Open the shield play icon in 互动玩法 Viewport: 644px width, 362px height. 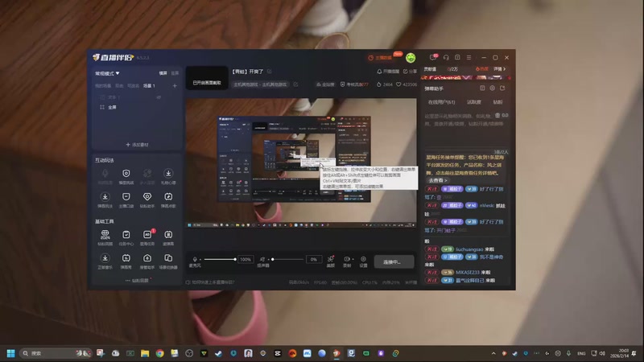[x=126, y=174]
